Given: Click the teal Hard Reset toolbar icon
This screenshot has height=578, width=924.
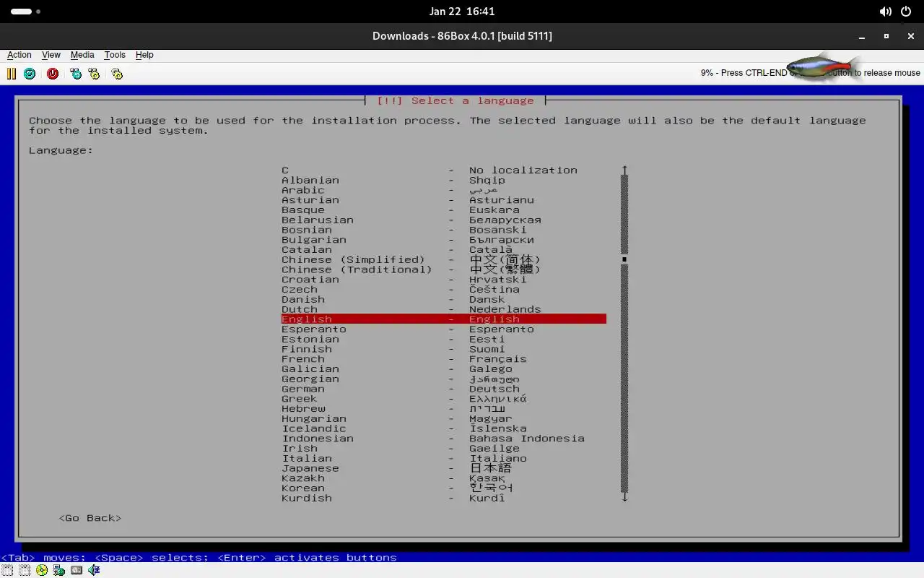Looking at the screenshot, I should tap(30, 74).
